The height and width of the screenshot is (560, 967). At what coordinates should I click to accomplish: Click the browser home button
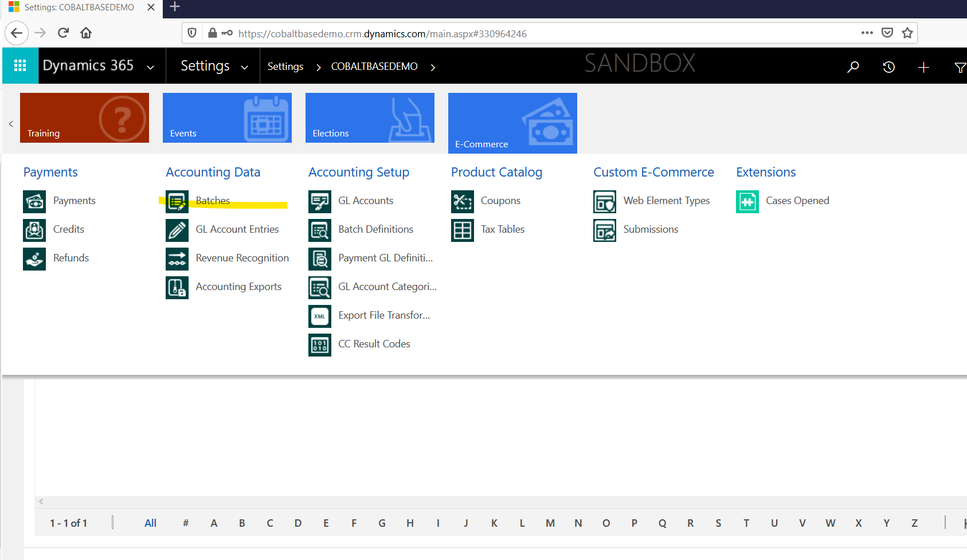pyautogui.click(x=86, y=33)
